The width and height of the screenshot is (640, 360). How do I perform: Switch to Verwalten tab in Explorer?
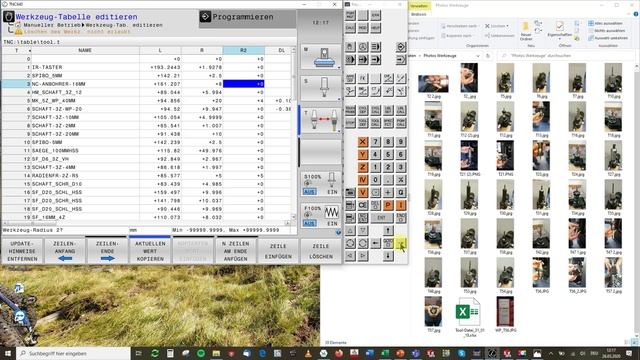419,6
